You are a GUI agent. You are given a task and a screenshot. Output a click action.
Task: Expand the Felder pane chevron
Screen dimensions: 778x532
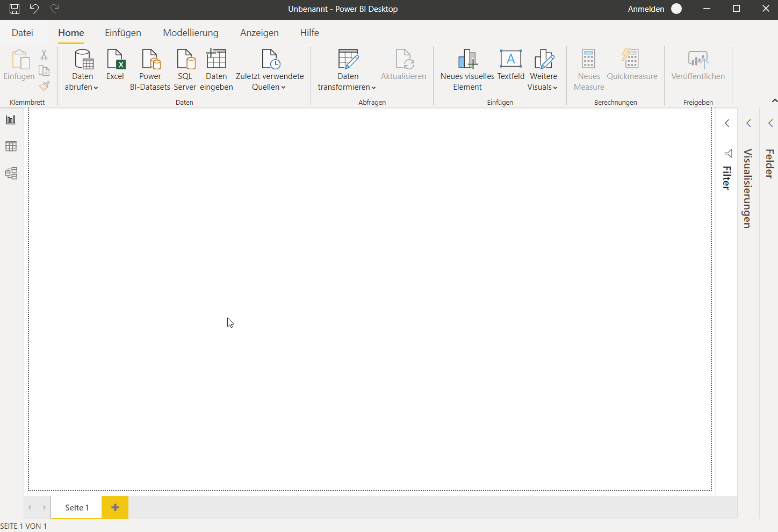pos(770,123)
